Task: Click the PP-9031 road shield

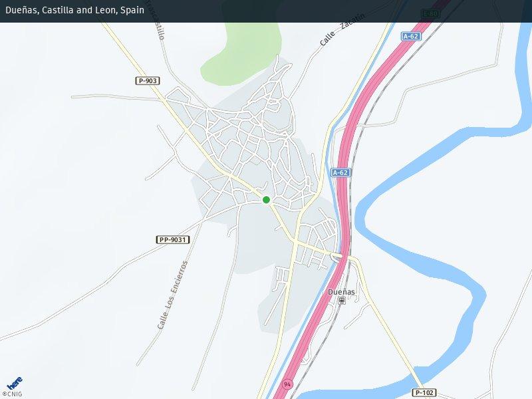Action: pos(173,240)
